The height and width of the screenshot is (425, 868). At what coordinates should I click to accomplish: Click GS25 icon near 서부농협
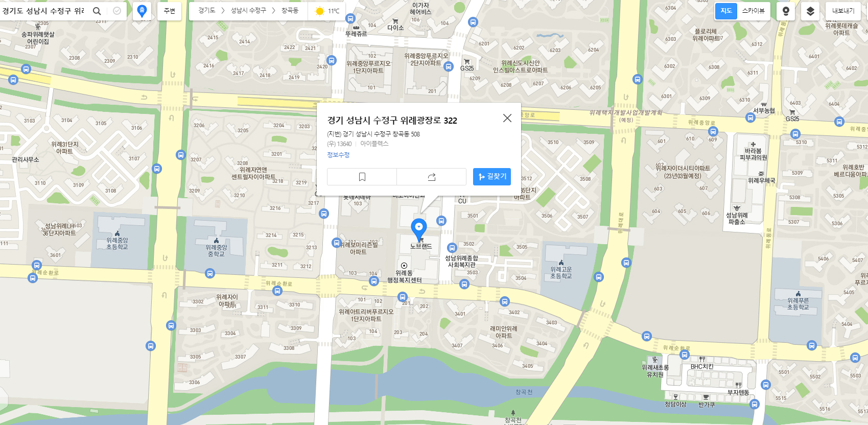click(x=792, y=112)
